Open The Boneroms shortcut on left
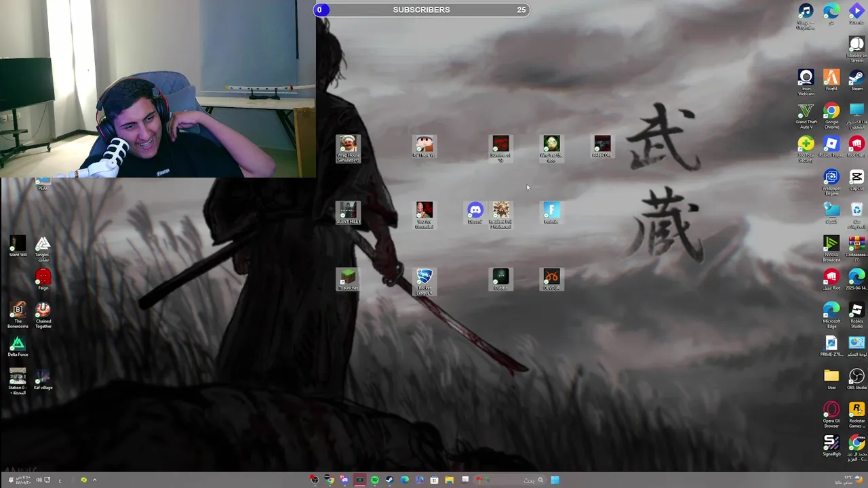This screenshot has width=868, height=488. [x=18, y=316]
